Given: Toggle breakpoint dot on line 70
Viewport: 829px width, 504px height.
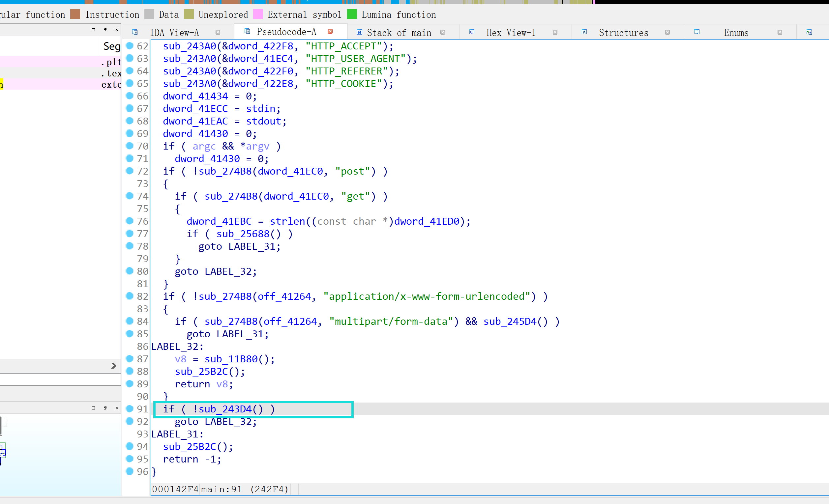Looking at the screenshot, I should point(130,146).
